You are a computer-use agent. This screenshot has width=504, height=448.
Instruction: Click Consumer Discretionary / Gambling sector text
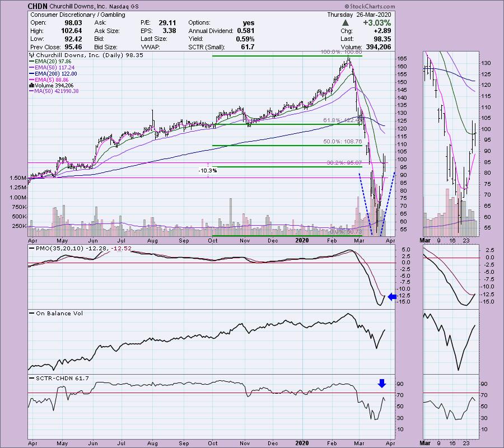[x=78, y=15]
